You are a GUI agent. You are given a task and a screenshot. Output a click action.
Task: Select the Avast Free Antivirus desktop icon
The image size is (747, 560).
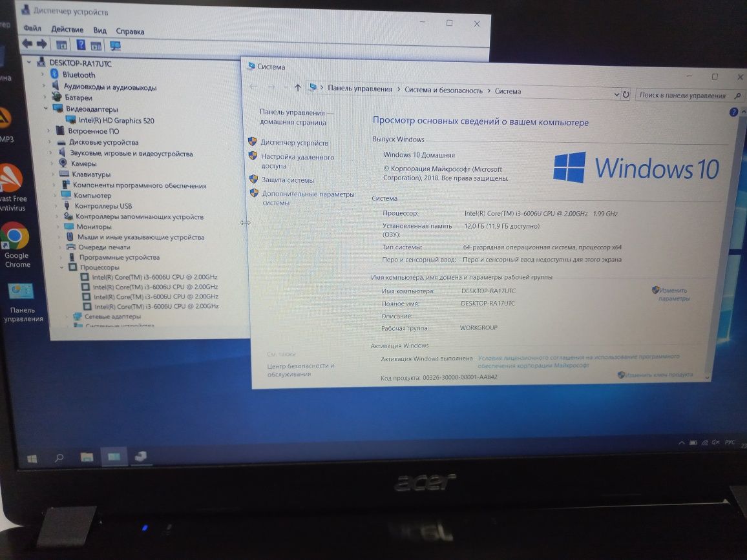[12, 187]
